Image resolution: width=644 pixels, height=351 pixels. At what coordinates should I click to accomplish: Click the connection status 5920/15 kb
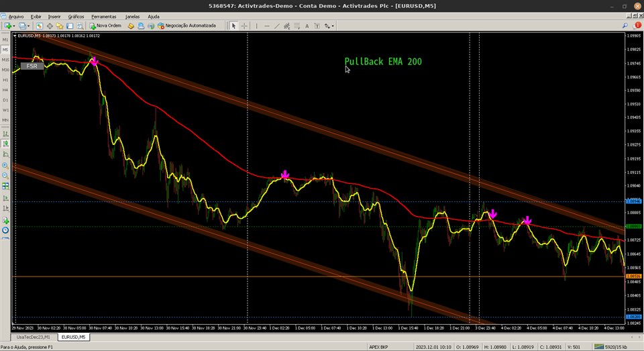click(610, 347)
